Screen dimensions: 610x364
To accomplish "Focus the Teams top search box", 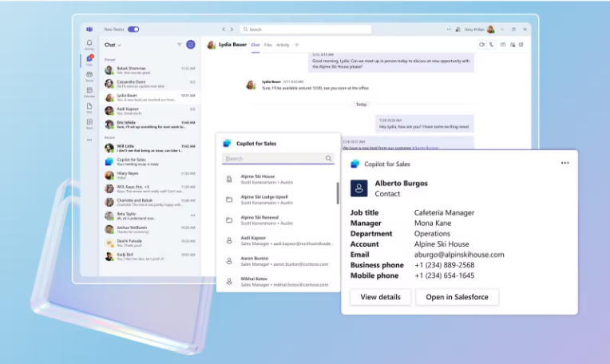I will pos(305,30).
